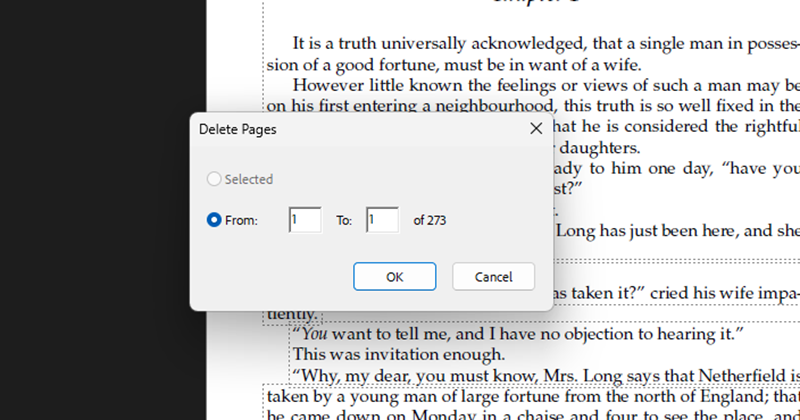Click the From page number field
Image resolution: width=800 pixels, height=420 pixels.
(x=305, y=220)
